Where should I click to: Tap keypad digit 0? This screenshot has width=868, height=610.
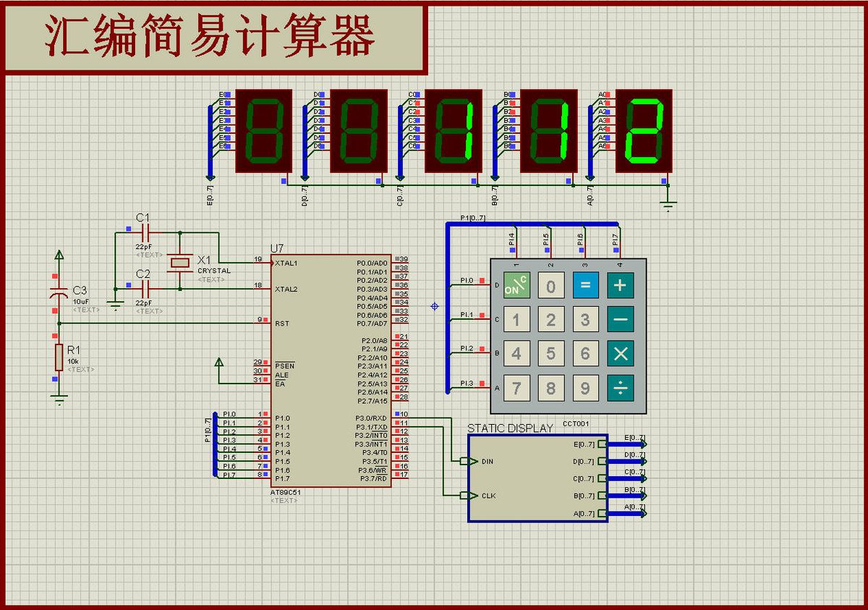pyautogui.click(x=551, y=284)
